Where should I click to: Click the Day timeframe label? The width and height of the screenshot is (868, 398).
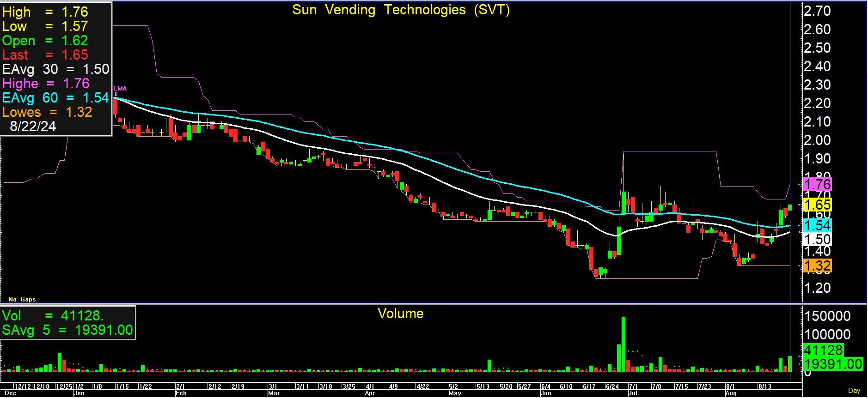tap(854, 391)
